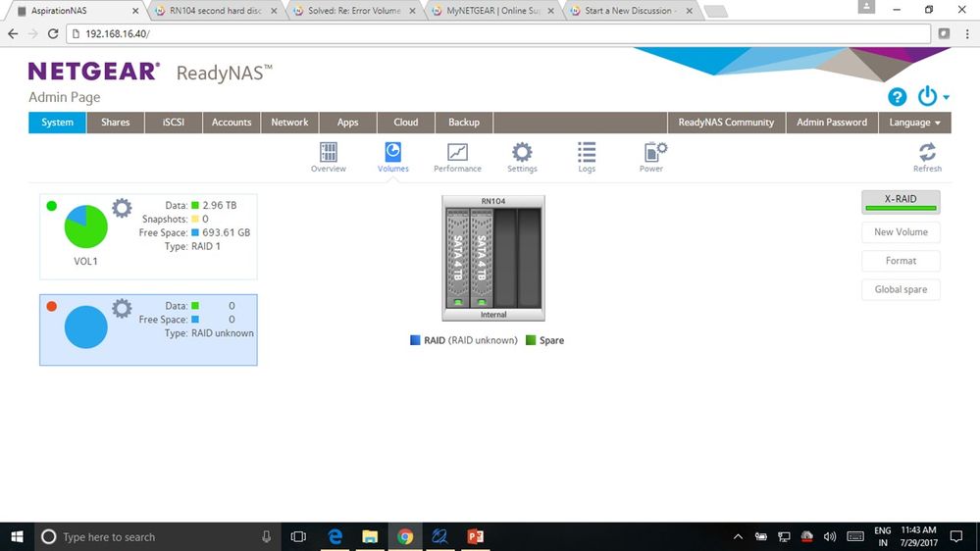The height and width of the screenshot is (551, 980).
Task: Select second SATA 4 TB disk bay
Action: click(482, 258)
